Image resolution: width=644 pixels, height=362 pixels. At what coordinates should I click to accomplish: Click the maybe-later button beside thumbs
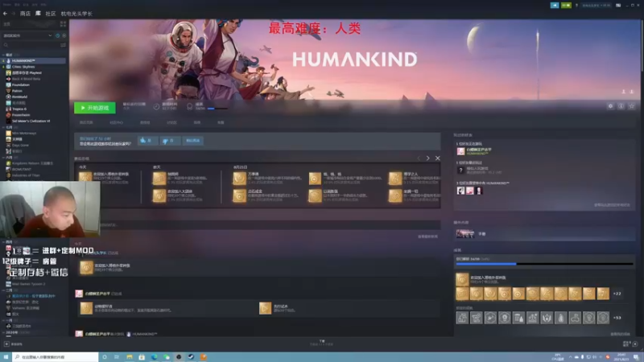click(x=192, y=141)
